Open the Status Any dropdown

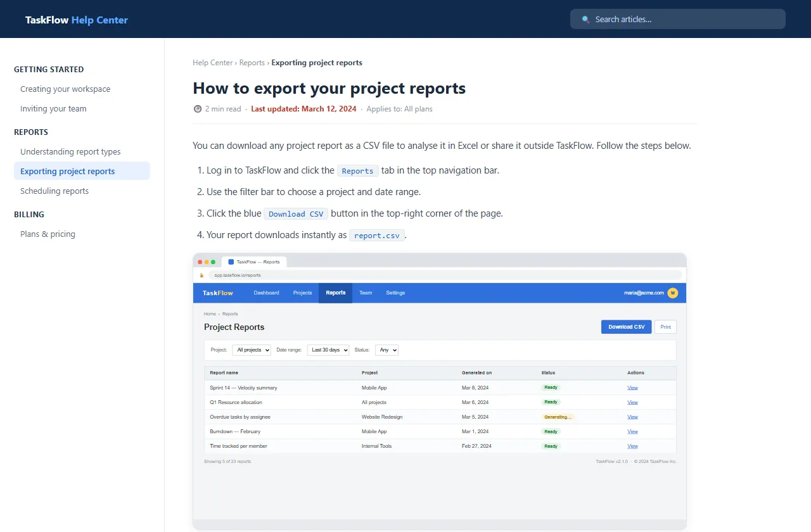click(386, 350)
